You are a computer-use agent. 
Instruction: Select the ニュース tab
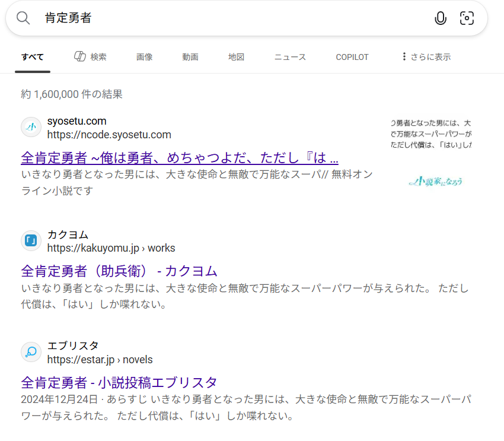pos(290,57)
